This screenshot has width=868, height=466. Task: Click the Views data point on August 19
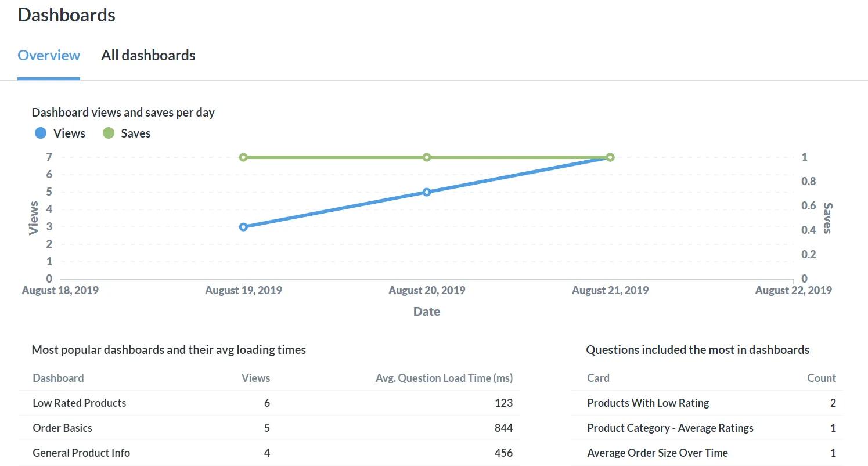pos(243,227)
